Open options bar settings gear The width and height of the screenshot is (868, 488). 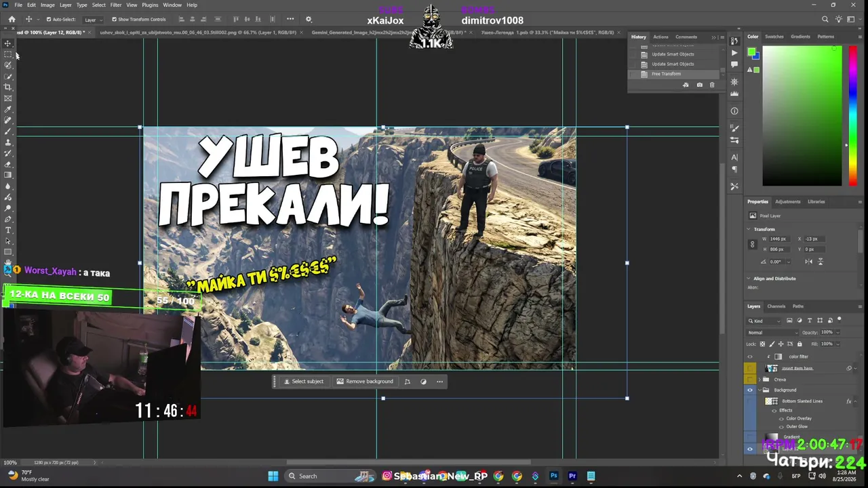pyautogui.click(x=309, y=20)
